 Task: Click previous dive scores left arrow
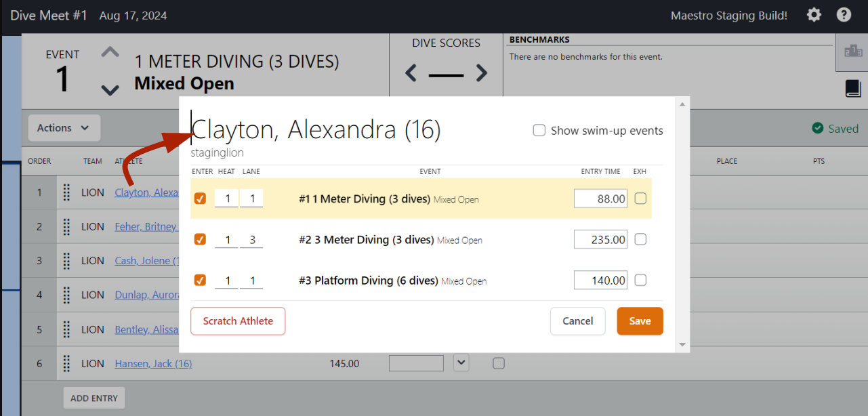click(411, 72)
